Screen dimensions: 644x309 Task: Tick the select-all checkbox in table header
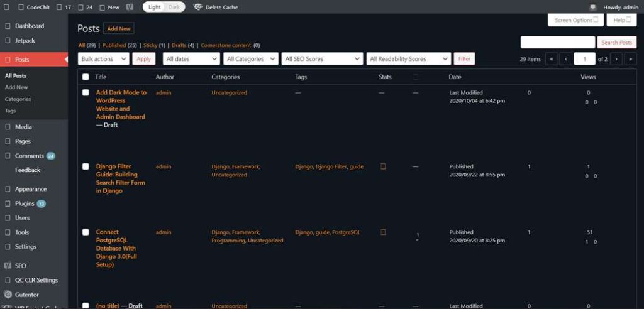(x=86, y=77)
